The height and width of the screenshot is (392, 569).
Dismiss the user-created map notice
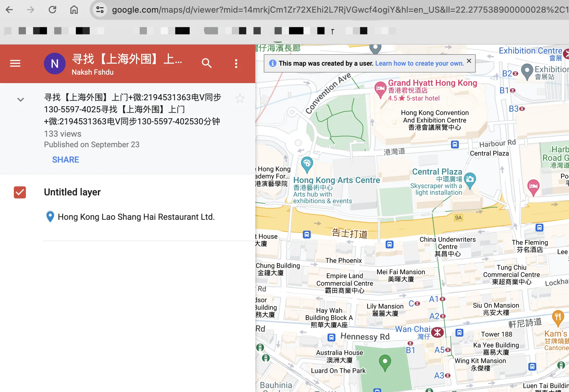coord(469,61)
